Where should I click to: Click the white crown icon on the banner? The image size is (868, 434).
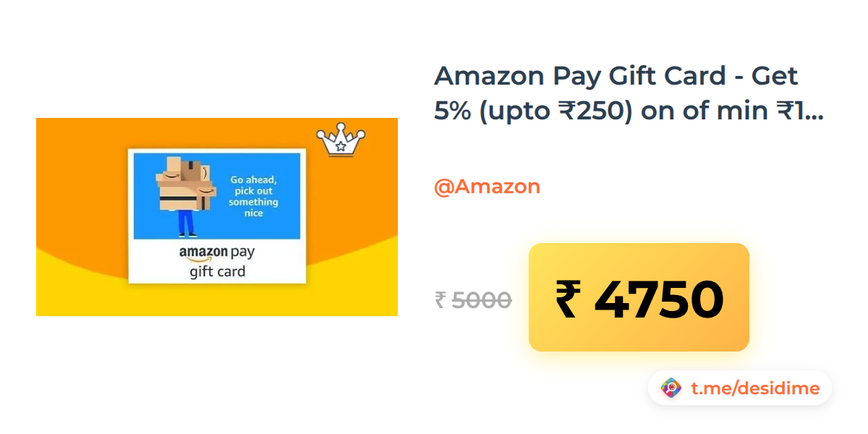click(341, 140)
